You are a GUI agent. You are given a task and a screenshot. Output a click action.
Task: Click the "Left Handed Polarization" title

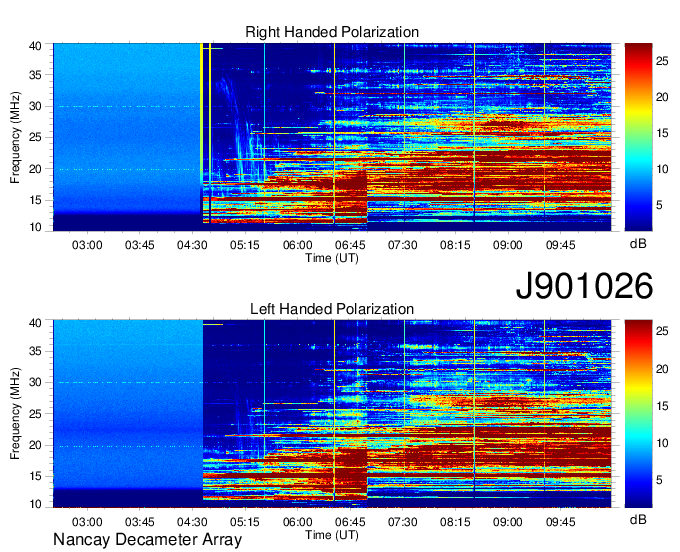(332, 309)
